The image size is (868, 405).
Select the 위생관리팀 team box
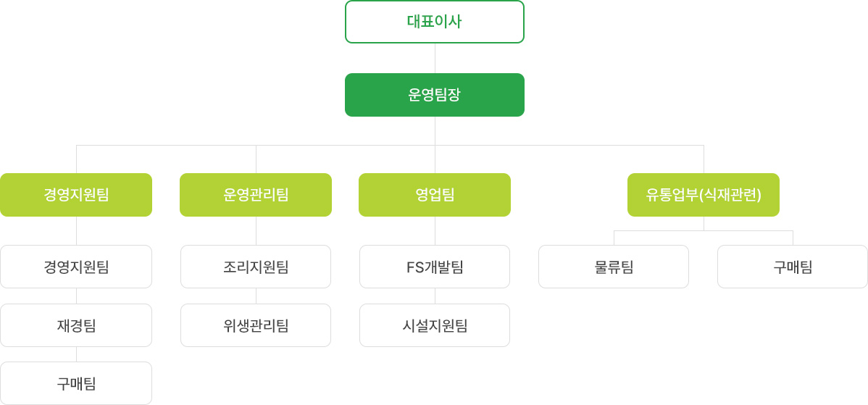click(256, 325)
